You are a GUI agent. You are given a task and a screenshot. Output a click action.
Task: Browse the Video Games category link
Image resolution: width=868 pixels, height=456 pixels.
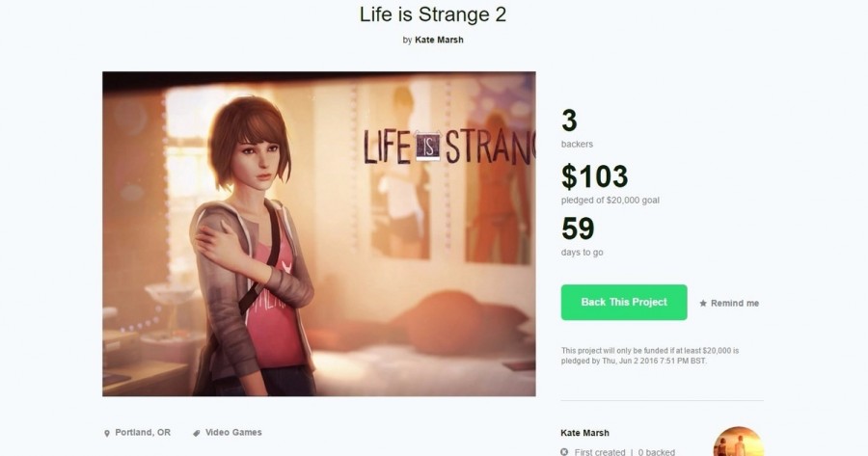tap(233, 433)
